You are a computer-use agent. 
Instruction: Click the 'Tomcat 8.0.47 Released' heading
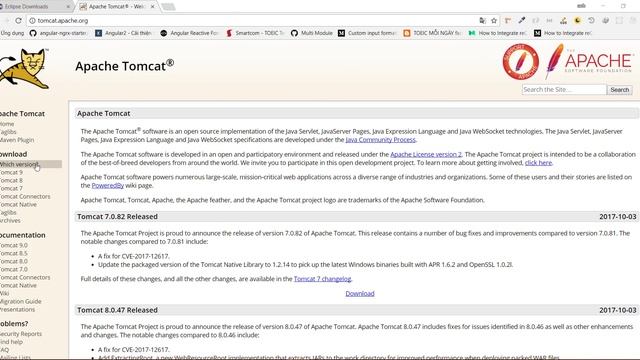click(118, 310)
